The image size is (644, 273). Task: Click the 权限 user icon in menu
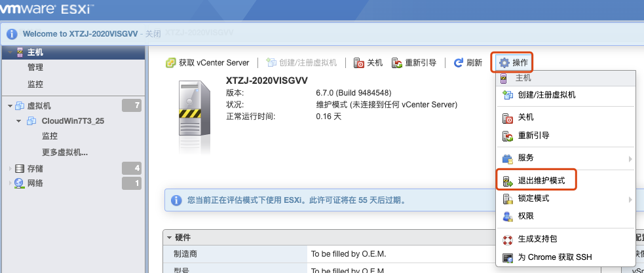coord(508,216)
